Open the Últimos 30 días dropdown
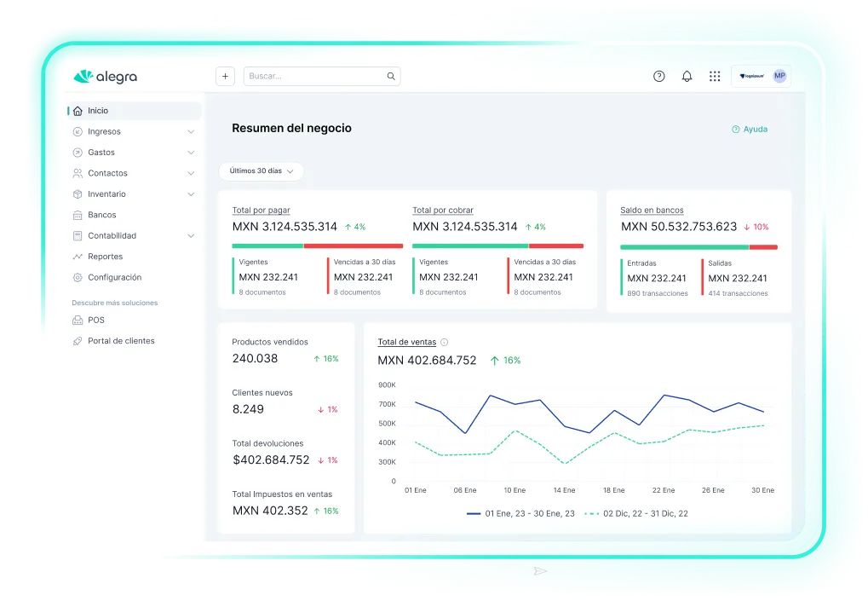 [262, 171]
